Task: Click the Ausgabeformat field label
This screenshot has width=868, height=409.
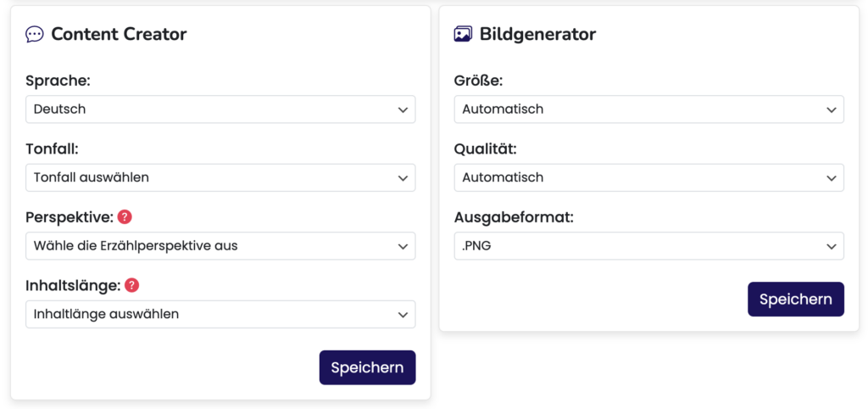Action: pos(514,217)
